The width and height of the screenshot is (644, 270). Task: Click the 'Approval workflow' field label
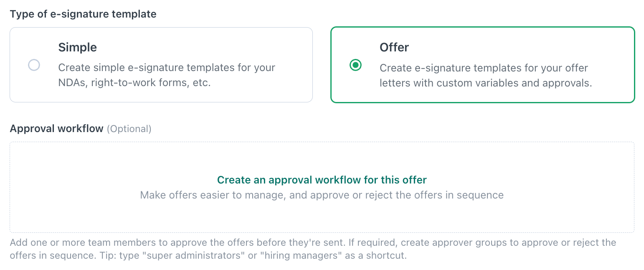pos(56,129)
